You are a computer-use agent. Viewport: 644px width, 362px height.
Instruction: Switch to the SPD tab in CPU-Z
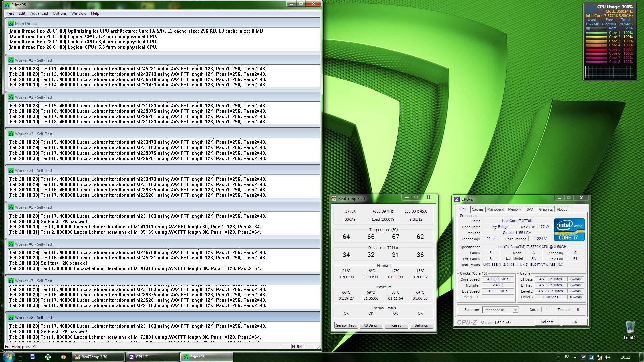tap(530, 209)
